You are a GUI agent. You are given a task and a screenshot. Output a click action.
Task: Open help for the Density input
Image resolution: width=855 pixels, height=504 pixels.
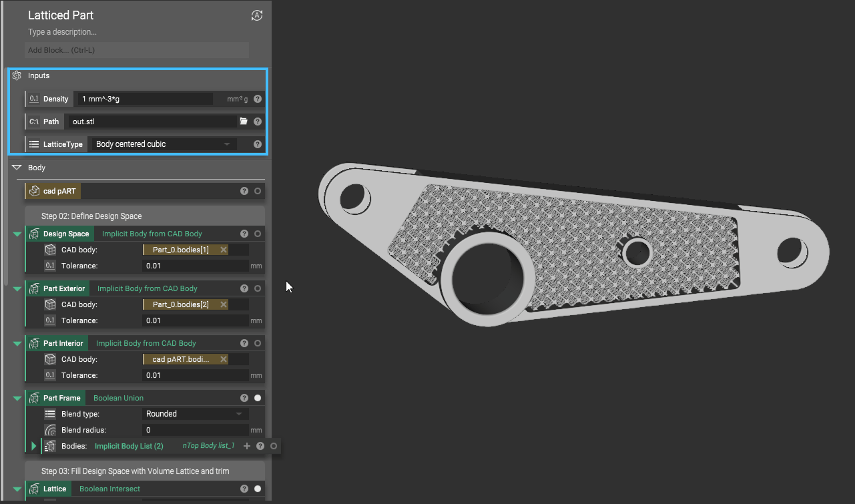(x=258, y=99)
